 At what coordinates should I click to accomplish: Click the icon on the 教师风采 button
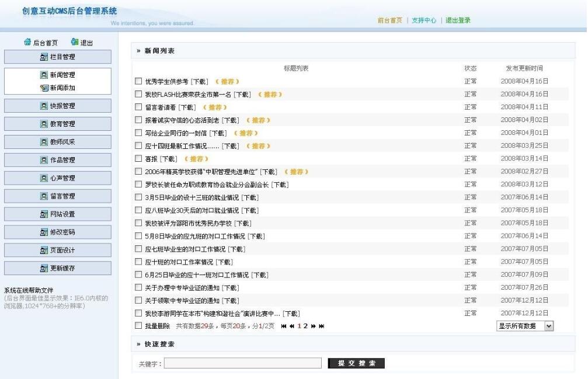click(x=44, y=142)
